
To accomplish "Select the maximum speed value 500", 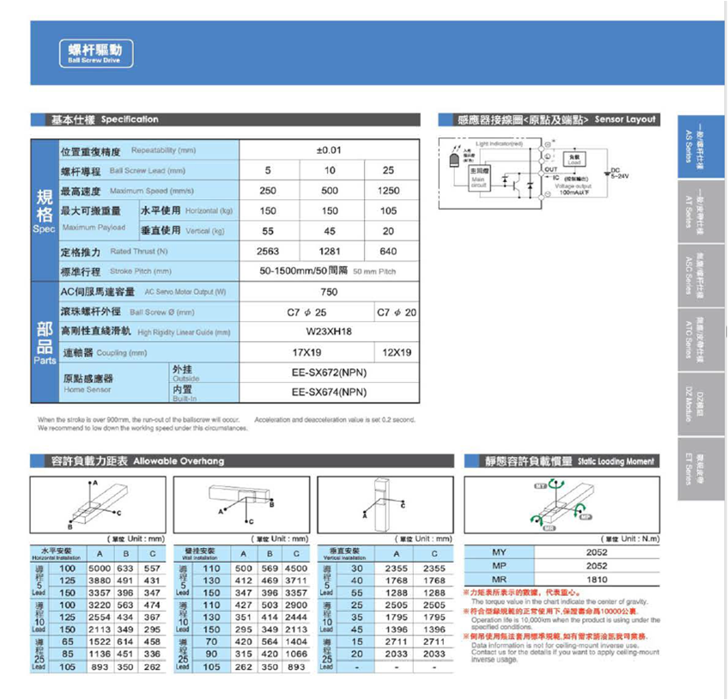I will (x=330, y=191).
